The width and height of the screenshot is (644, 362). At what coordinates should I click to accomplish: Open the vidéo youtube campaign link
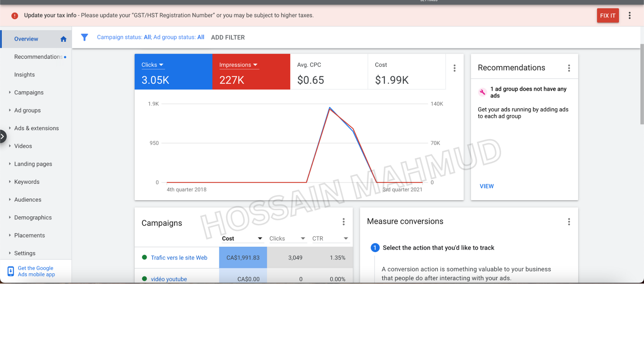(x=169, y=279)
